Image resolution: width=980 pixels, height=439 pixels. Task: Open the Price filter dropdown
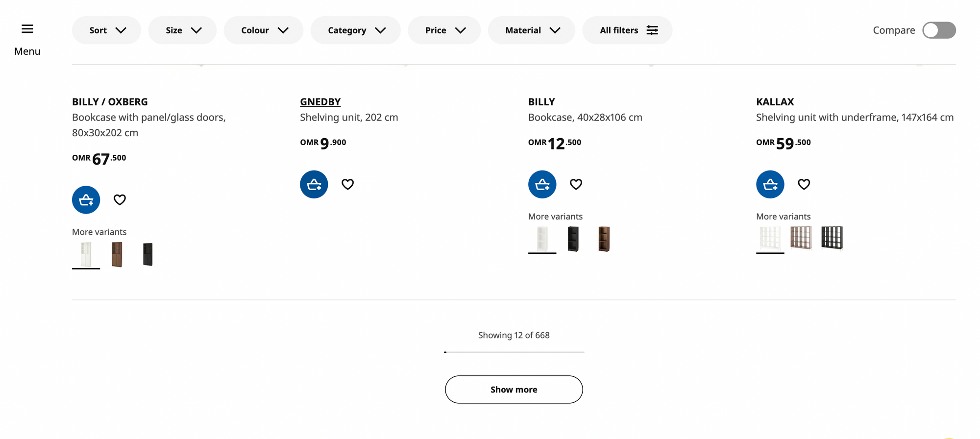[444, 30]
